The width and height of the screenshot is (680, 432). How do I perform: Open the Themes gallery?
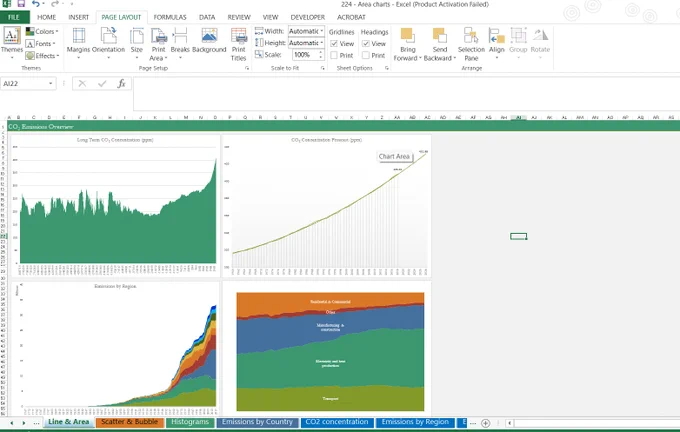click(12, 43)
